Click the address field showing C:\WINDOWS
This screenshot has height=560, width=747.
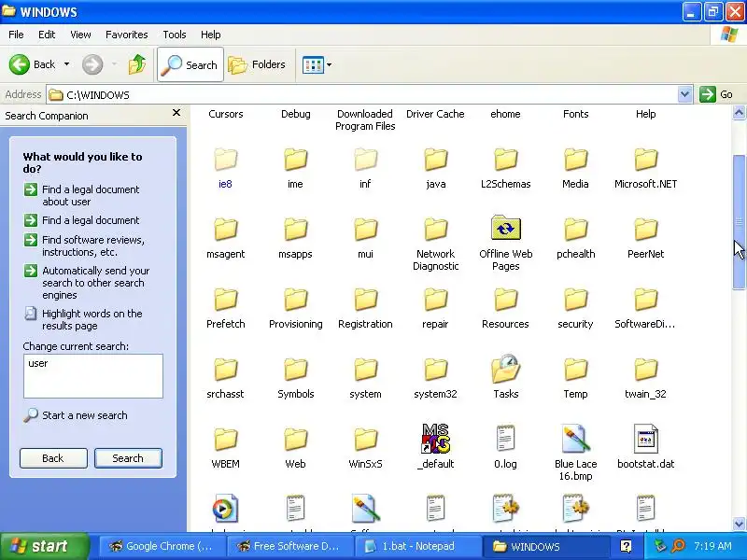coord(362,94)
